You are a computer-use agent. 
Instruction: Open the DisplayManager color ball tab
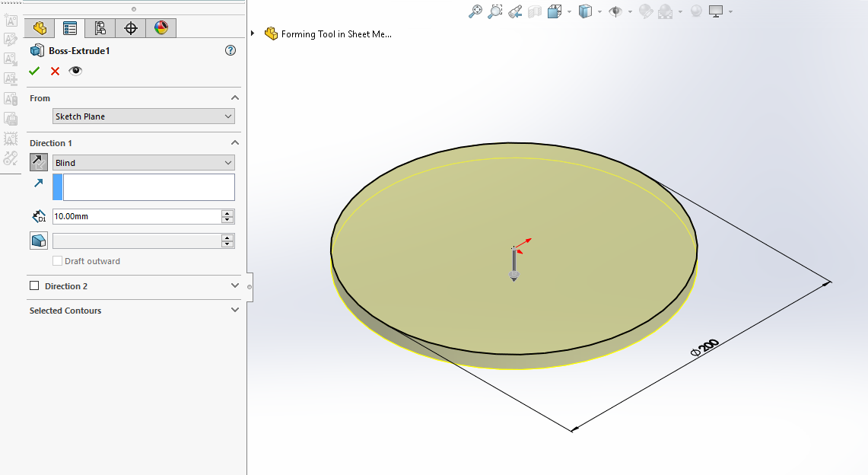pos(161,28)
